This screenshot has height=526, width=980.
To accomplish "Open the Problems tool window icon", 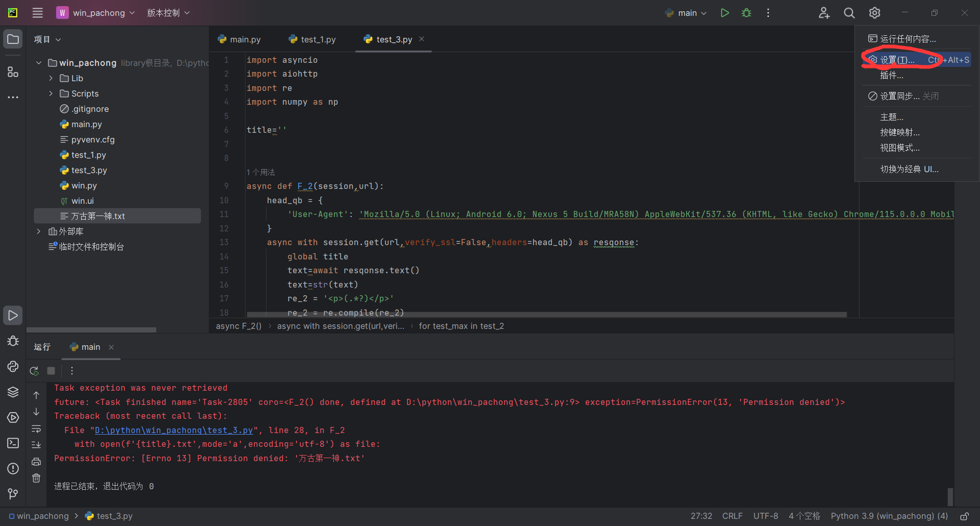I will [13, 469].
